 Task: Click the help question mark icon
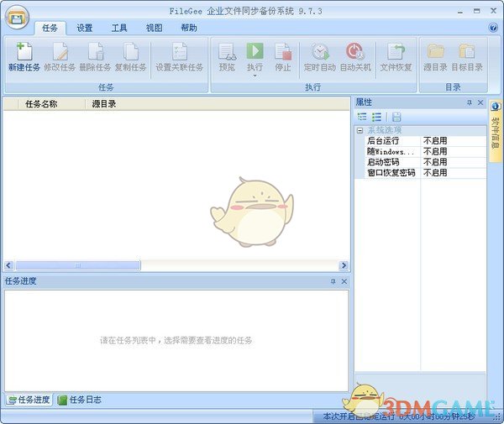point(493,28)
